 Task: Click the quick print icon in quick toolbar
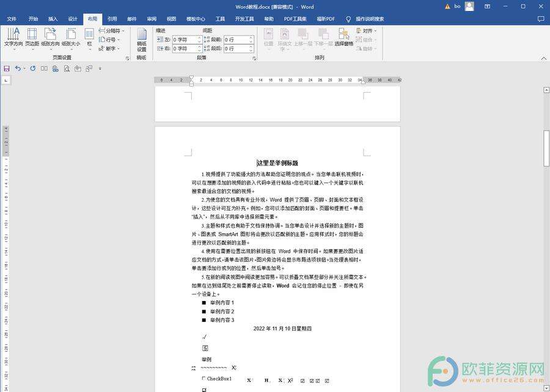56,68
